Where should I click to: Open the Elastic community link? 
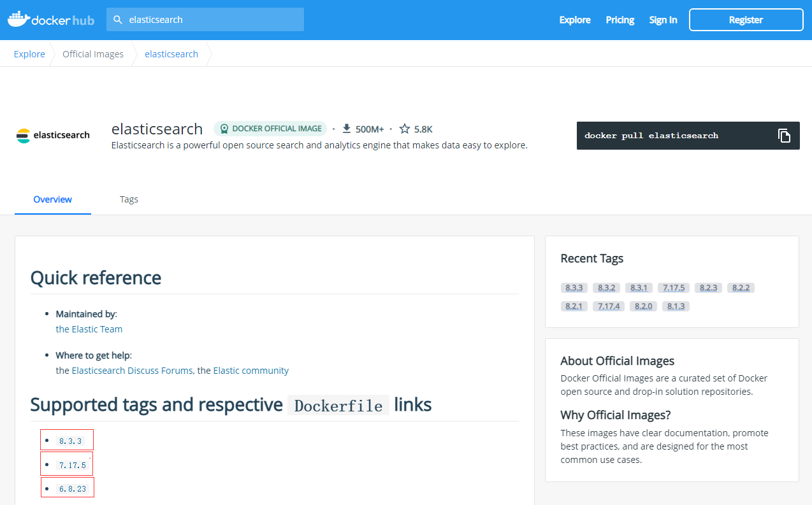pos(251,371)
